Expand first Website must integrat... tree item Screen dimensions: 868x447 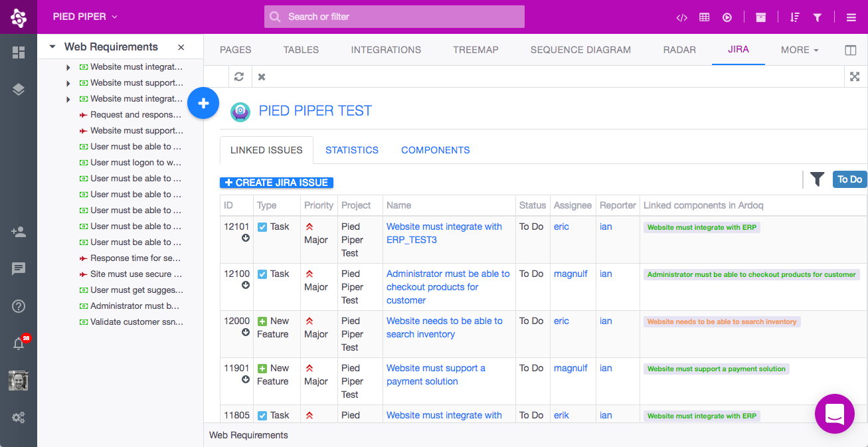68,67
